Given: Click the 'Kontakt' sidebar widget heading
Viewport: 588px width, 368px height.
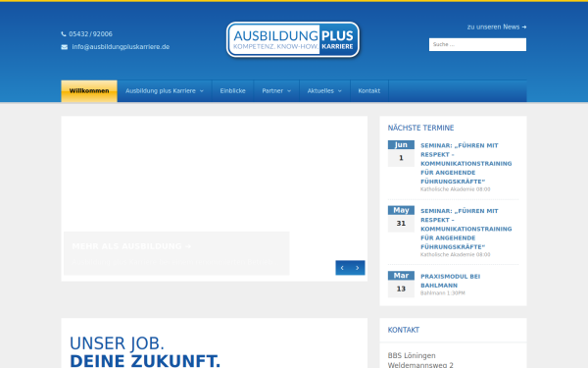Looking at the screenshot, I should coord(404,330).
